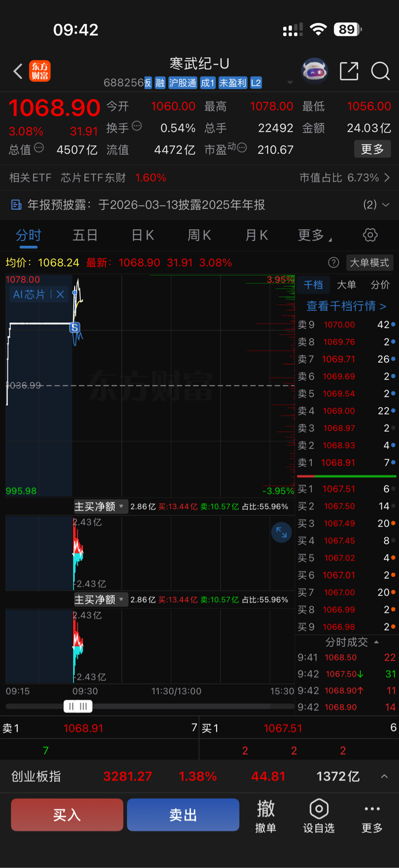
Task: Tap the share export icon
Action: (349, 71)
